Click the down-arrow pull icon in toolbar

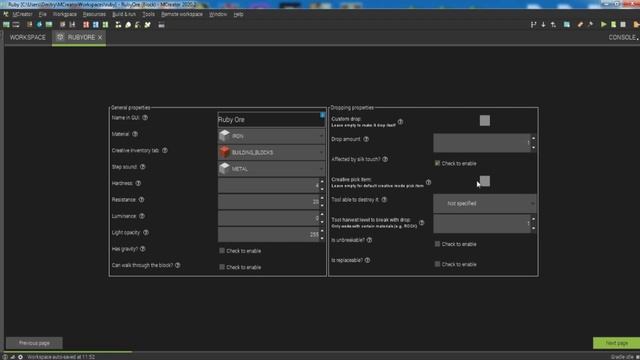tap(543, 24)
